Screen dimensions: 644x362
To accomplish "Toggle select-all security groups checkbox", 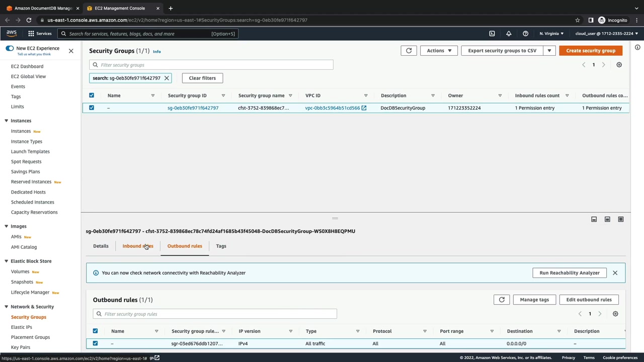I will tap(92, 96).
